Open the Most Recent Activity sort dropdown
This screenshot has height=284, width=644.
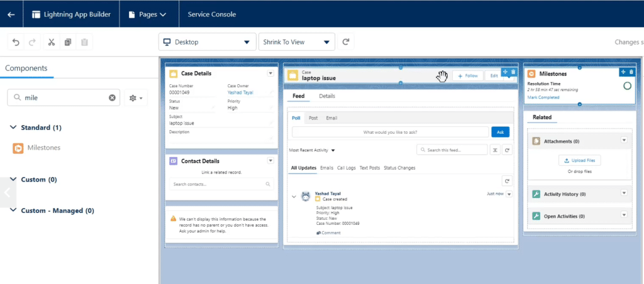312,150
